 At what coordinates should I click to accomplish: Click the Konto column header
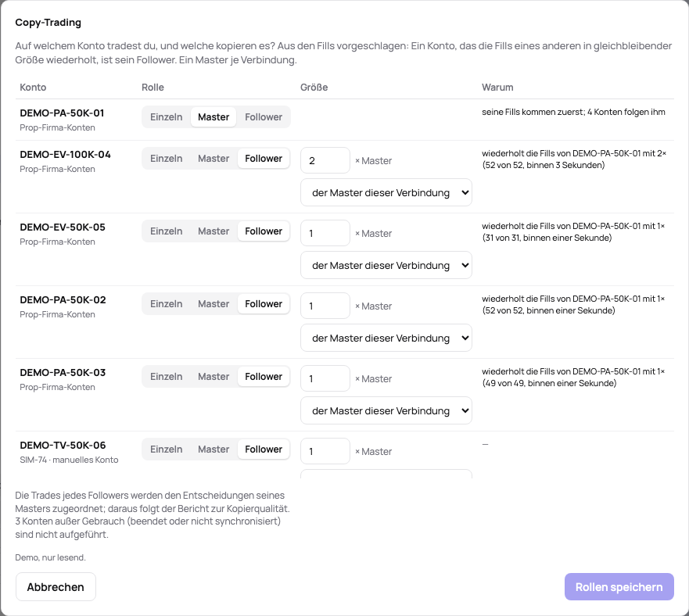tap(33, 87)
